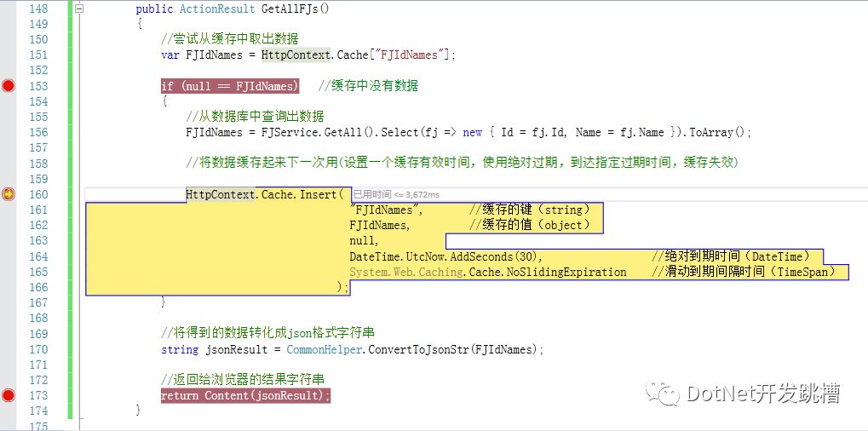This screenshot has width=868, height=431.
Task: Click the highlighted null check statement
Action: tap(230, 86)
